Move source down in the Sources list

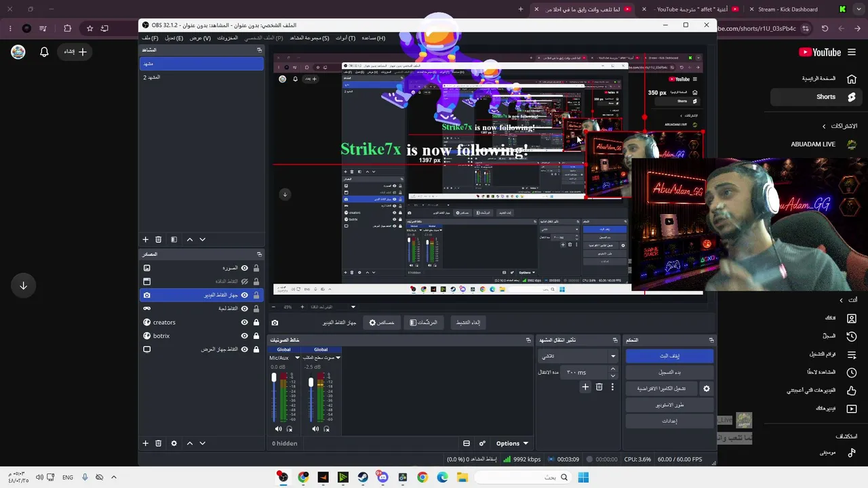pyautogui.click(x=202, y=443)
